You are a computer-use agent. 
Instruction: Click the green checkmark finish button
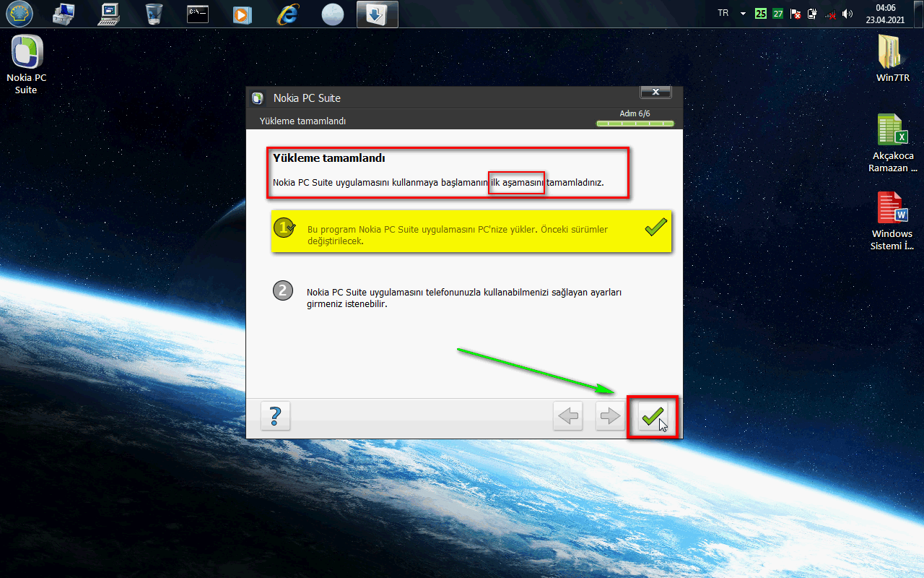pos(653,416)
